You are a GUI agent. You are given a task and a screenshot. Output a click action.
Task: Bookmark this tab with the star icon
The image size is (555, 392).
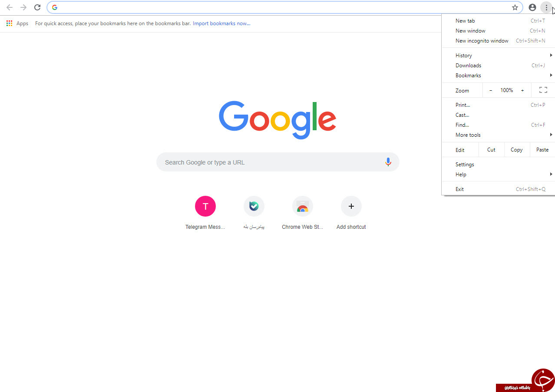[515, 7]
